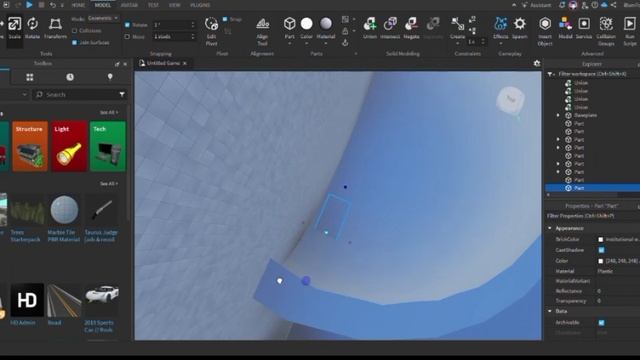Open the Effects dropdown arrow
640x360 pixels.
[500, 43]
